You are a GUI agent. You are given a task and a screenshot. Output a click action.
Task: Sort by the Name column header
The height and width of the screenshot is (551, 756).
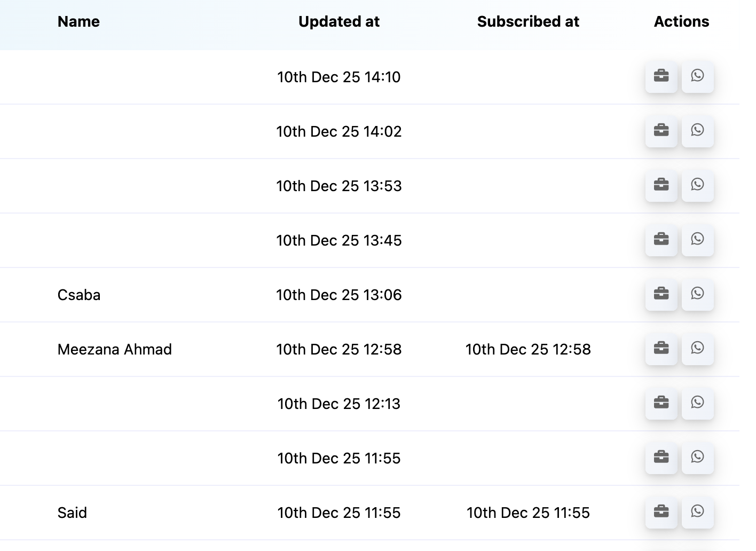click(x=78, y=22)
